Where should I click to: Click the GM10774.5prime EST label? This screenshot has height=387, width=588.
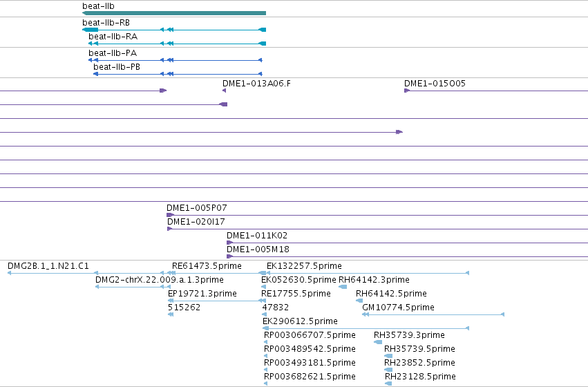pos(398,308)
